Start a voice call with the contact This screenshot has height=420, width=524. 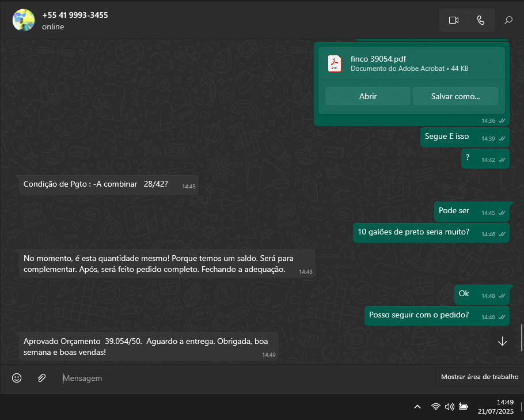[481, 20]
